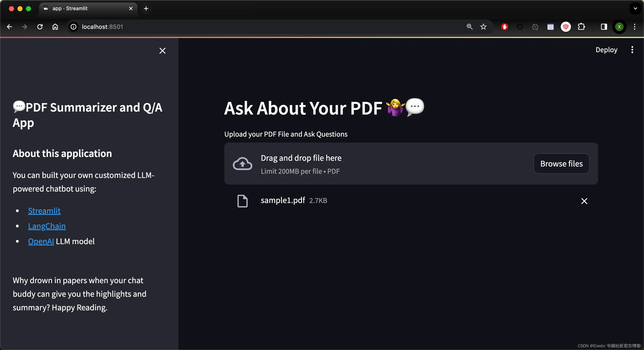Open the Streamlit three-dot main menu

click(x=632, y=50)
